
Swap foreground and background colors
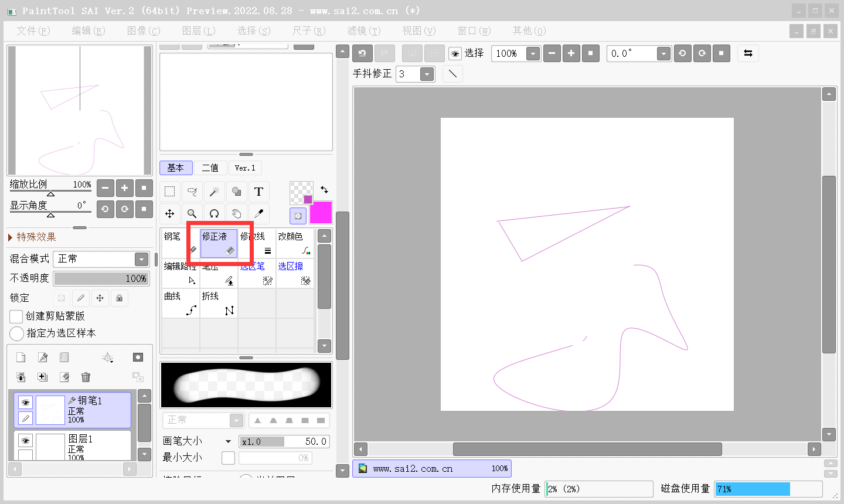click(x=324, y=189)
